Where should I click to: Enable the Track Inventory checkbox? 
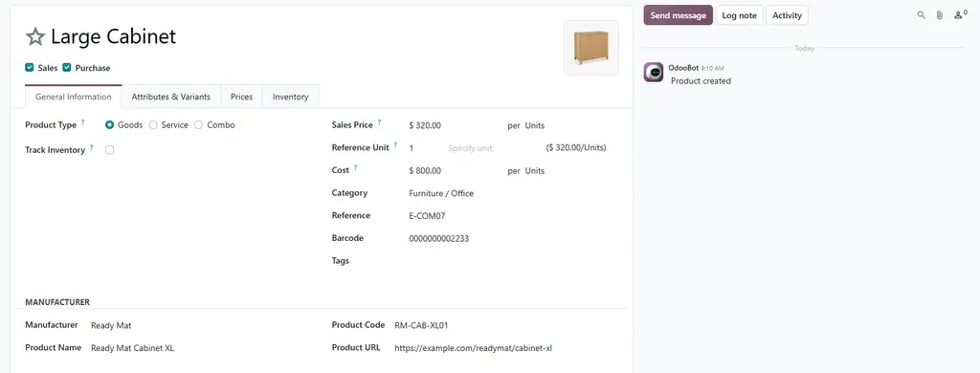click(x=109, y=150)
